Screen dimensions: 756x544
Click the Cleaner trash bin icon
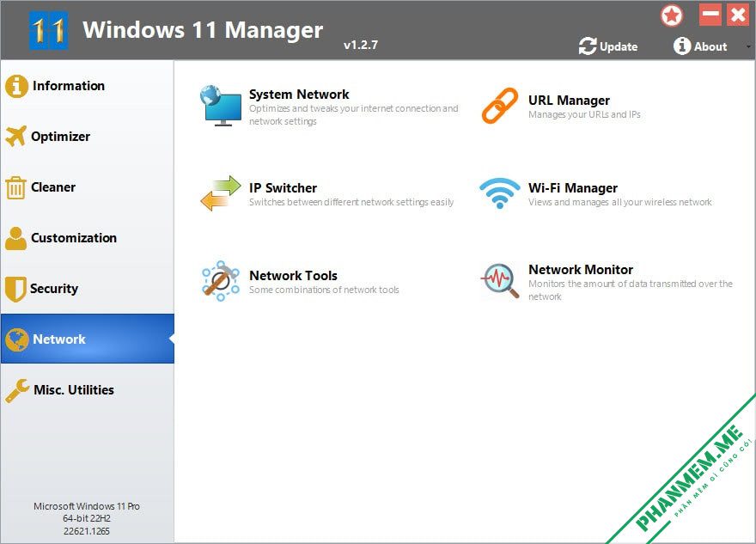click(x=15, y=187)
